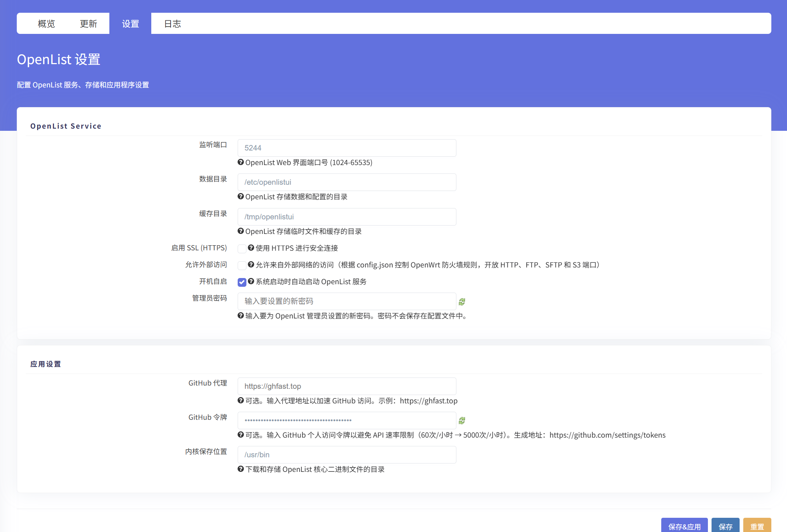Select the 设置 tab

(130, 24)
